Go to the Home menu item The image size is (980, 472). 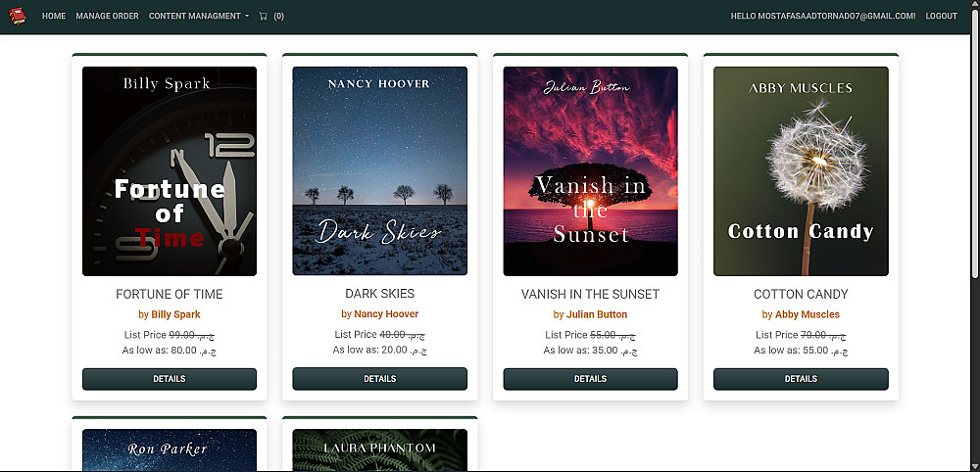point(54,17)
